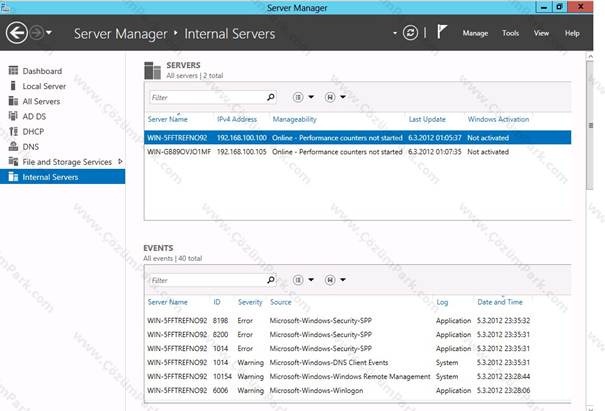Select server row WIN-G889OVJO1MF
The height and width of the screenshot is (411, 605).
click(x=358, y=152)
